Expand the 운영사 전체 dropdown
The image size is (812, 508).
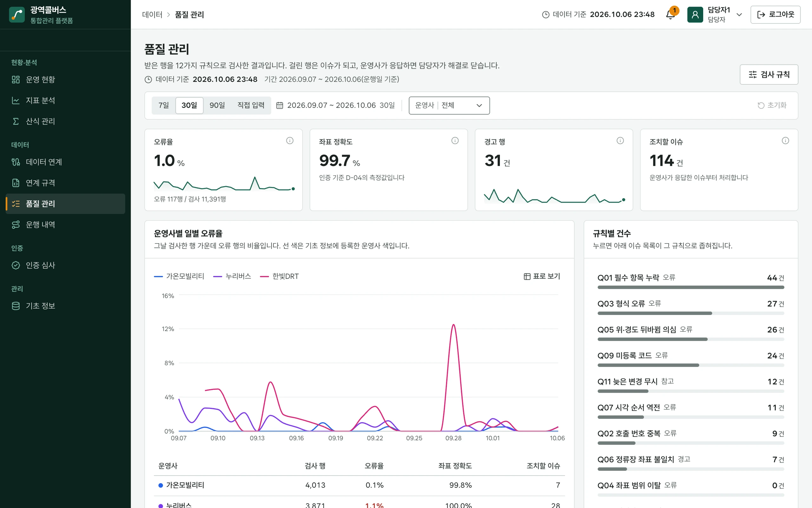449,105
